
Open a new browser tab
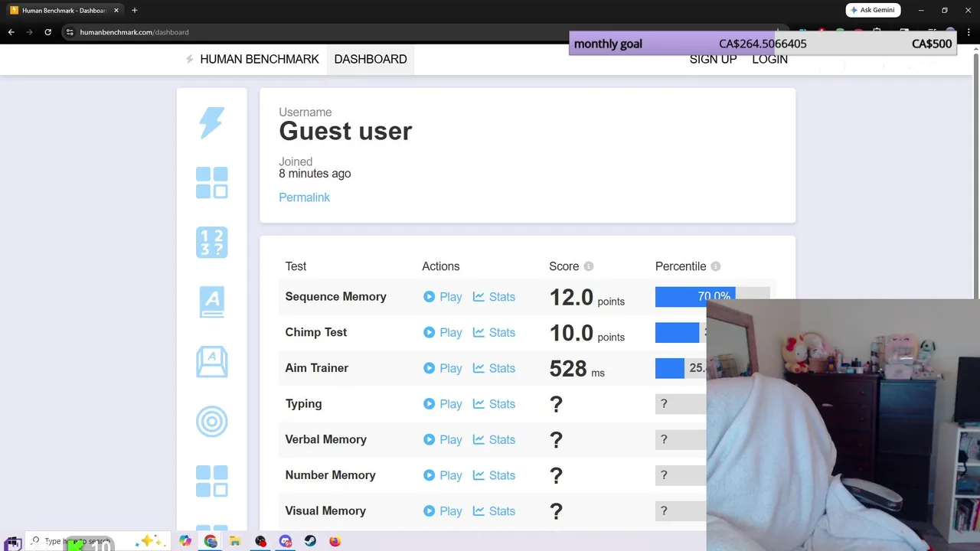pos(135,11)
